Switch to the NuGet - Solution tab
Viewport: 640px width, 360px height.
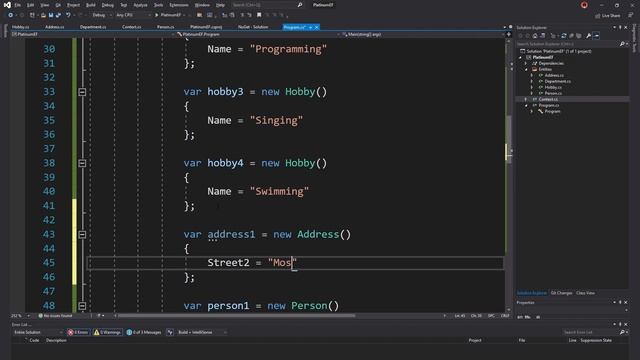253,27
